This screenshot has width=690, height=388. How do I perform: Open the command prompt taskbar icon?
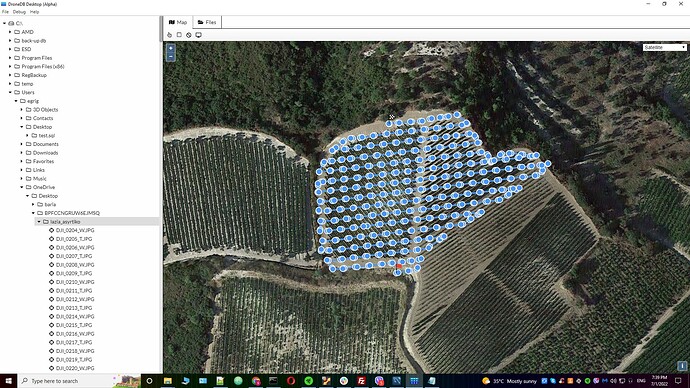(273, 381)
